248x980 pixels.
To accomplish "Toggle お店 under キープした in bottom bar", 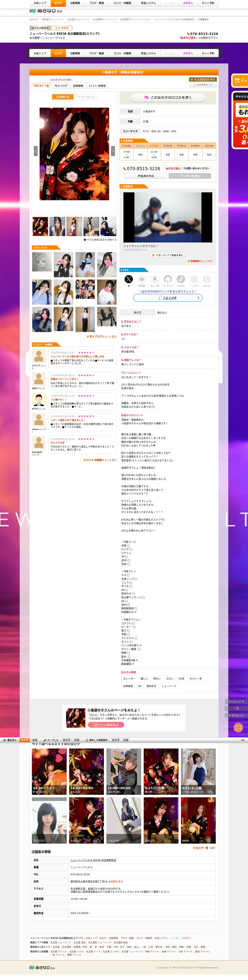I will click(x=76, y=740).
